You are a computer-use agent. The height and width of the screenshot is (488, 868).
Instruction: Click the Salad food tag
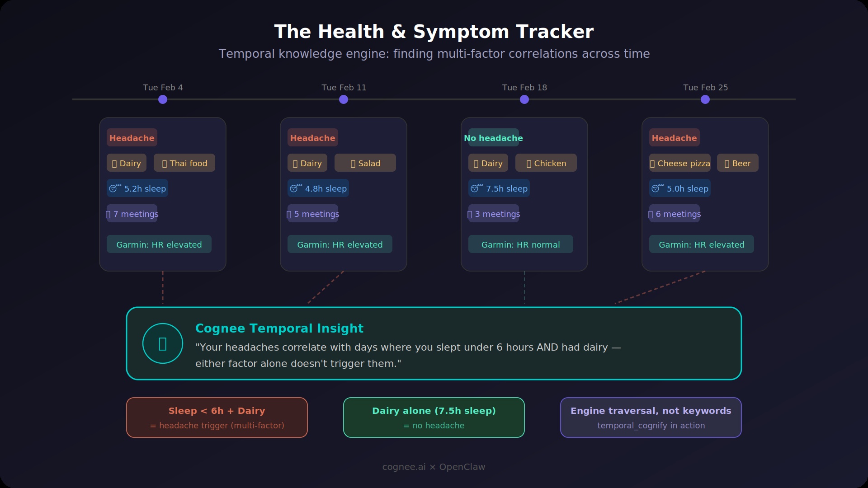[365, 163]
